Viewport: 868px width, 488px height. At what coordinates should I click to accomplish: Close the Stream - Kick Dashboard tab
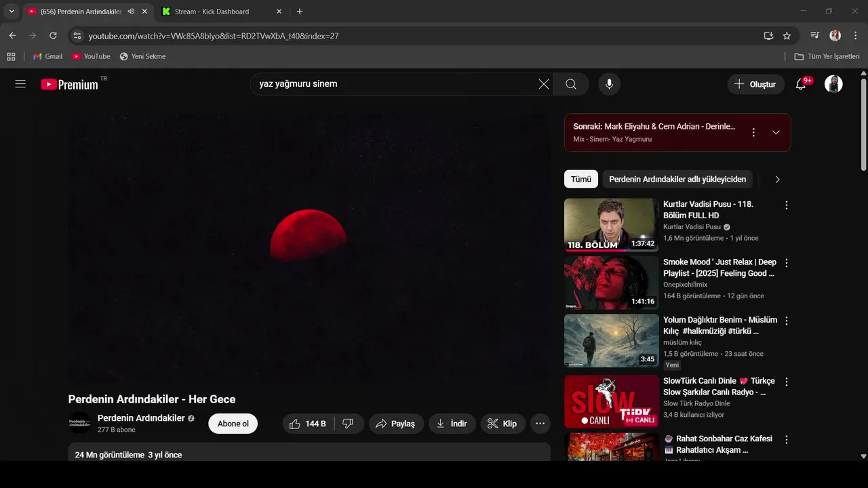point(279,12)
